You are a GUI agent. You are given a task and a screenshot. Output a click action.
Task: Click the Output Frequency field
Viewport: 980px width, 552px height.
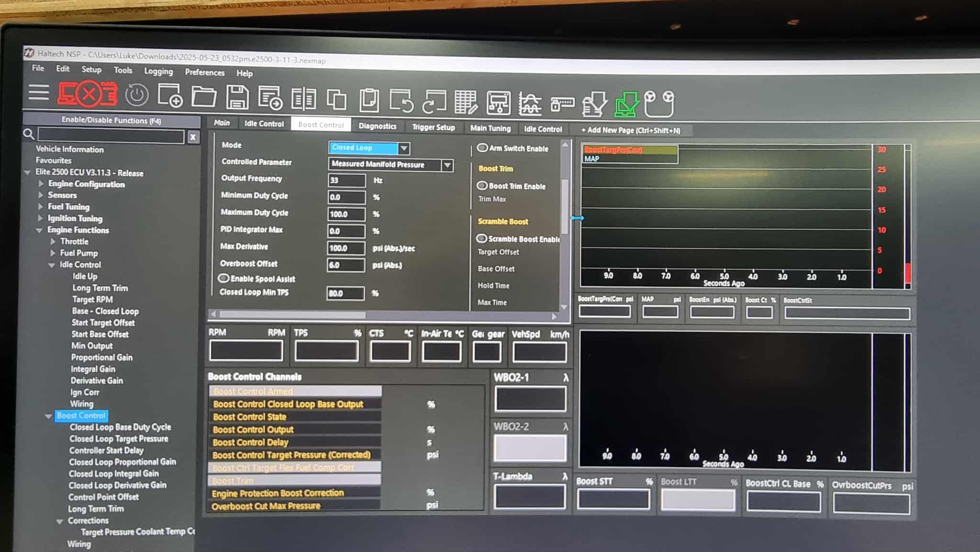[x=347, y=180]
